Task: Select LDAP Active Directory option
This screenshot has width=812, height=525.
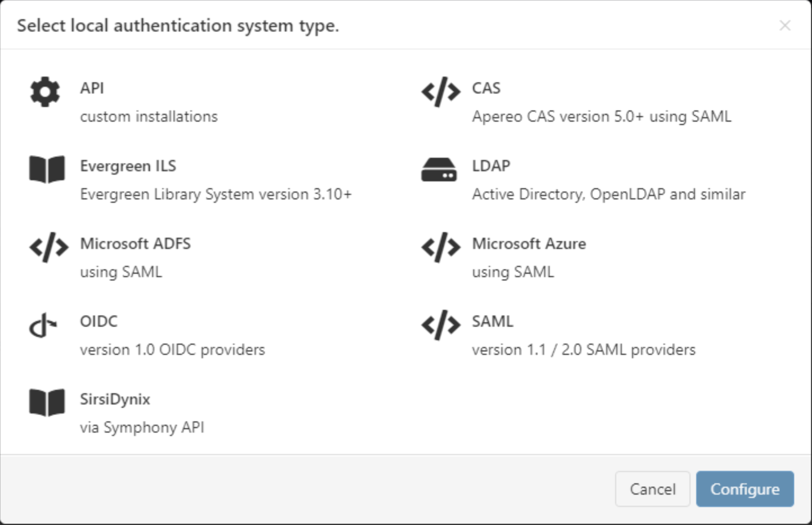Action: coord(608,180)
